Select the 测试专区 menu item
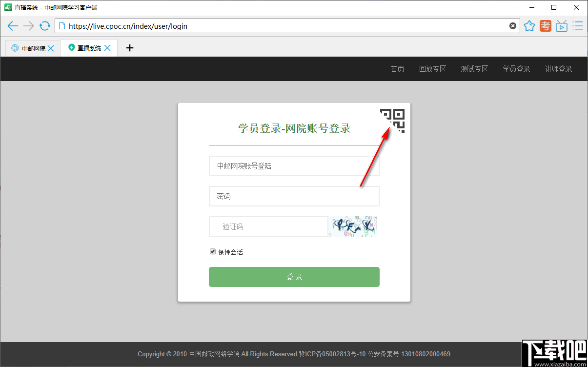Screen dimensions: 588x367 (x=474, y=69)
